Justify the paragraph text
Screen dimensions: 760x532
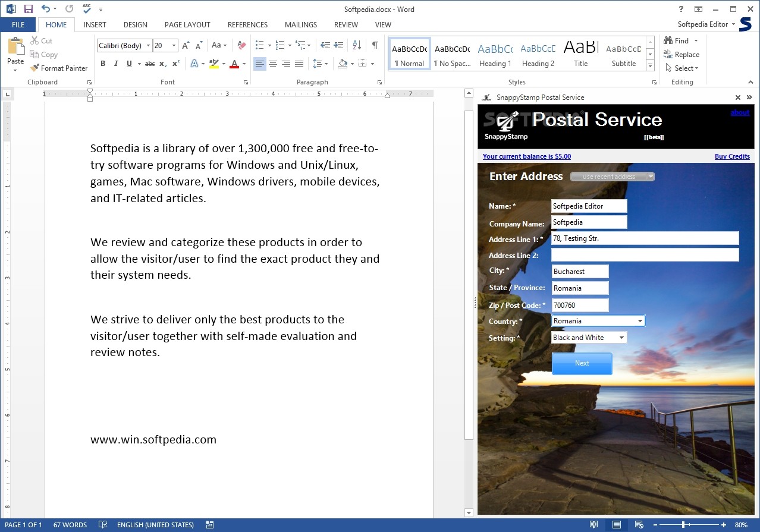pos(299,64)
